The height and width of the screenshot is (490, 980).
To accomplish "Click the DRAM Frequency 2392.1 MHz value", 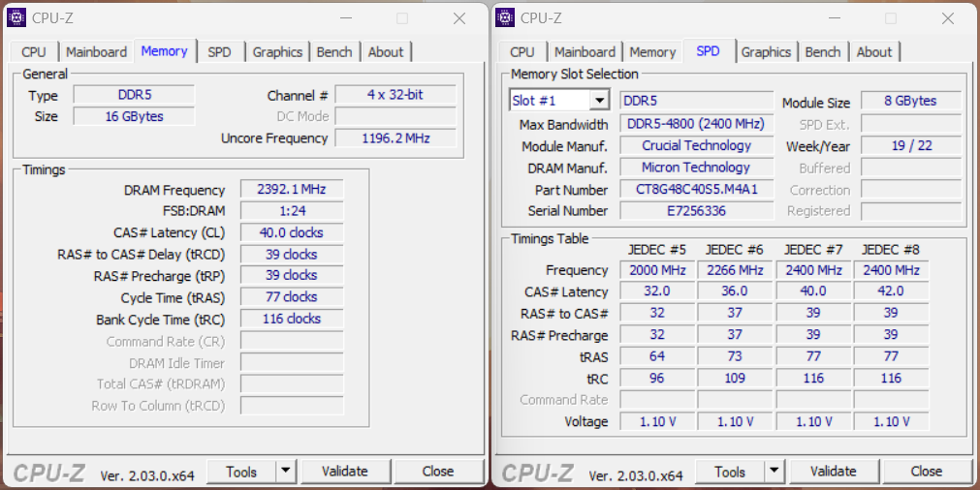I will pyautogui.click(x=291, y=189).
